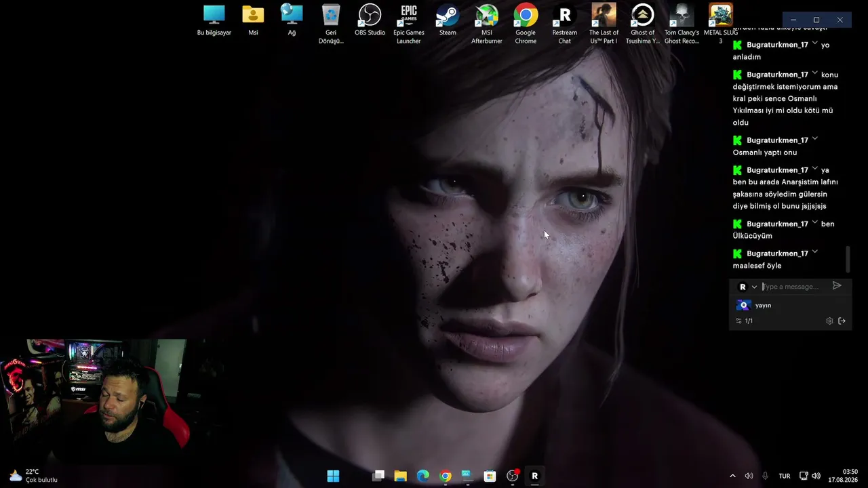Open options chevron for 'Osmanlı yaptı onu'

coord(814,139)
